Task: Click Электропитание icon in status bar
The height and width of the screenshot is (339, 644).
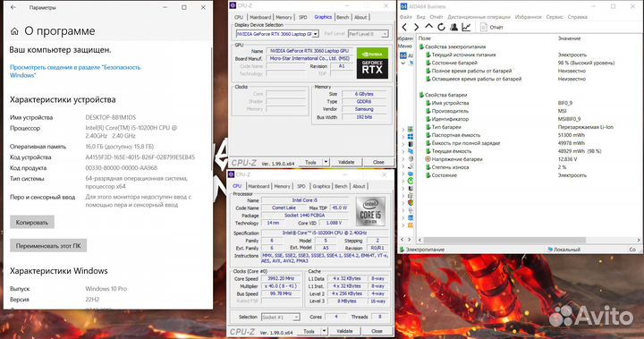Action: click(x=402, y=250)
